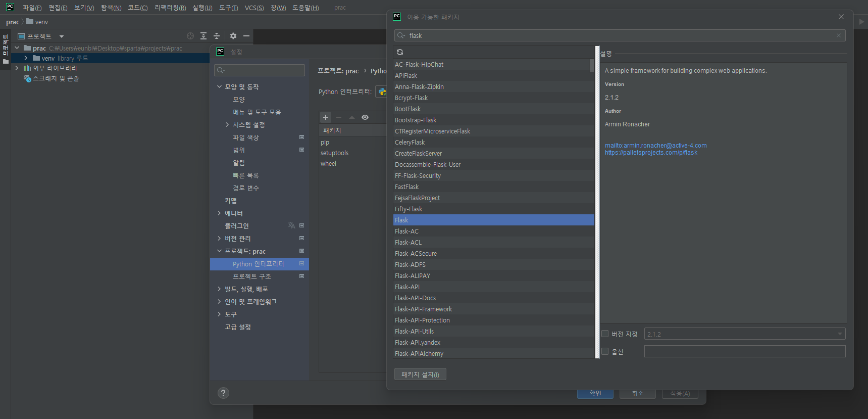This screenshot has height=419, width=868.
Task: Select FastFlask in package list
Action: click(493, 187)
